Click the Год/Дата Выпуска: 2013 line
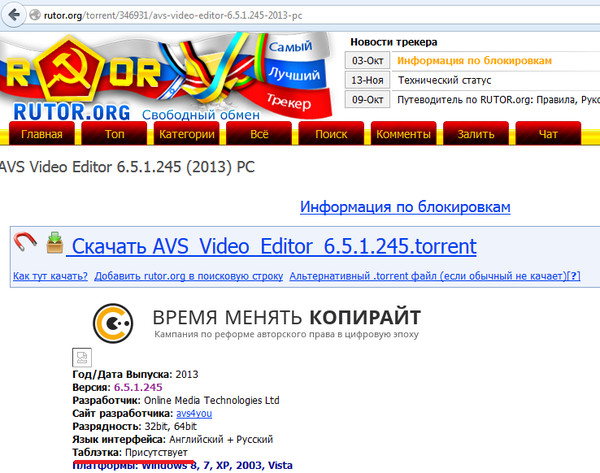 click(x=135, y=374)
